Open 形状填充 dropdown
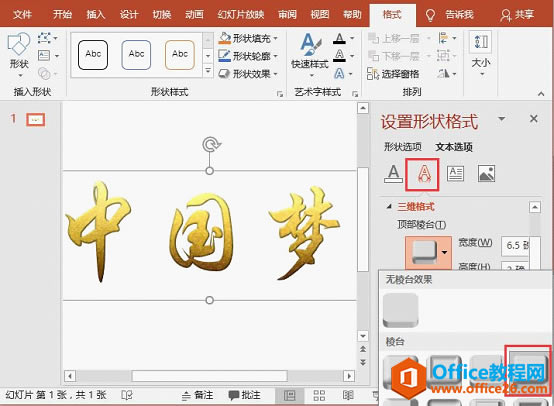This screenshot has height=406, width=554. point(248,38)
